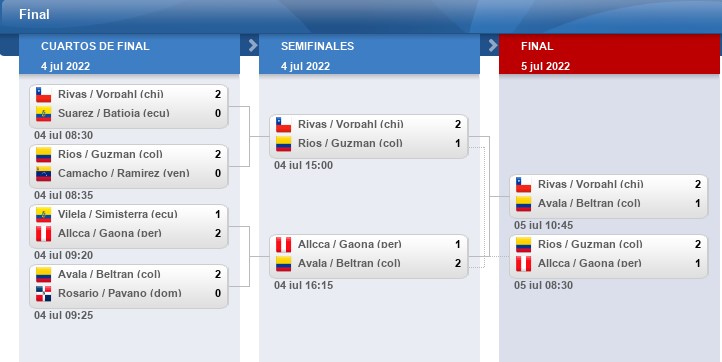Click the Final title bar heading
The image size is (722, 362).
click(34, 14)
